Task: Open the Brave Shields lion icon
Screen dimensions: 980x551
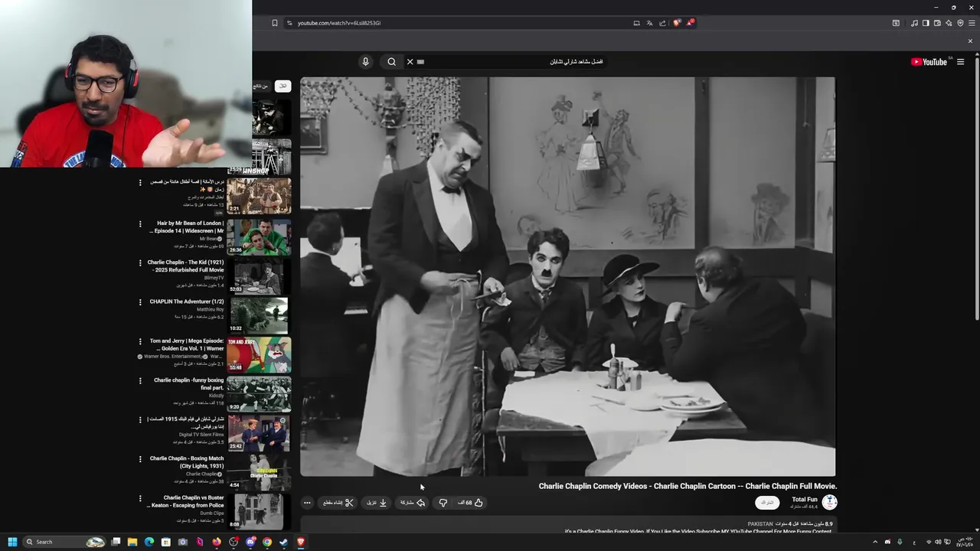Action: pyautogui.click(x=677, y=23)
